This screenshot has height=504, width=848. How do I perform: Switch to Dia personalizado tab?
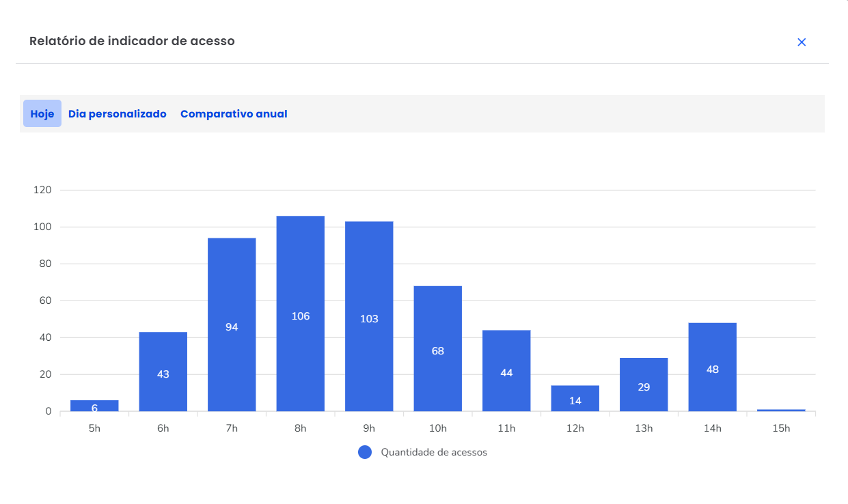click(x=118, y=114)
